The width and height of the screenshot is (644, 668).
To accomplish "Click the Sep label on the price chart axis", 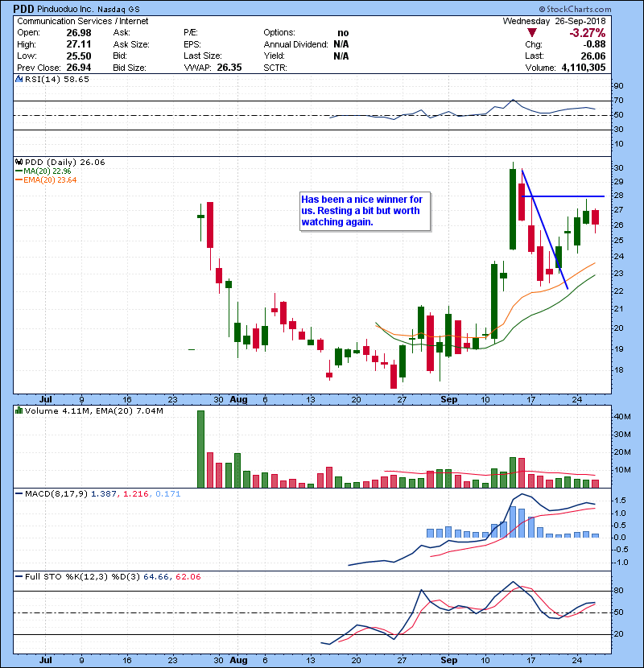I will (449, 399).
